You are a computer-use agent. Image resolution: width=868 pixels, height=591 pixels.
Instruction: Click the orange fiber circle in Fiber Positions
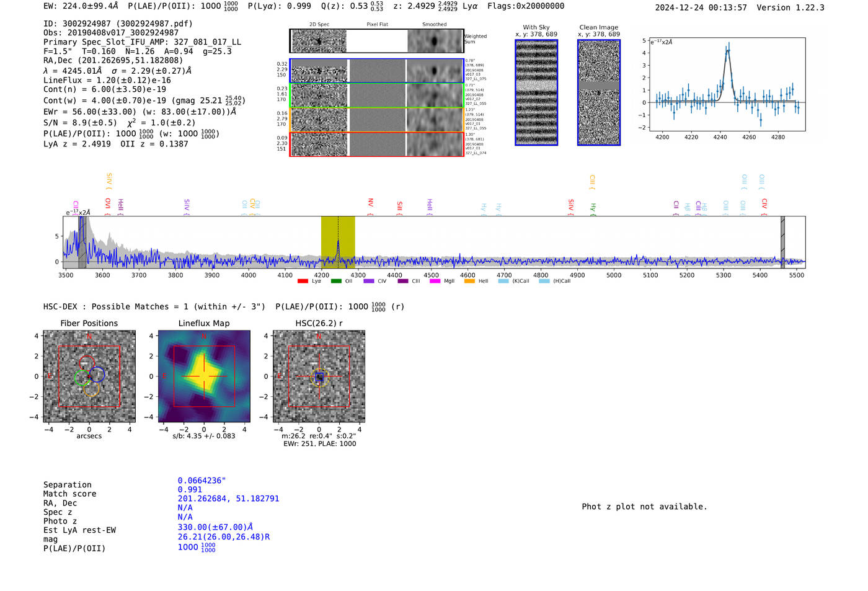(91, 389)
